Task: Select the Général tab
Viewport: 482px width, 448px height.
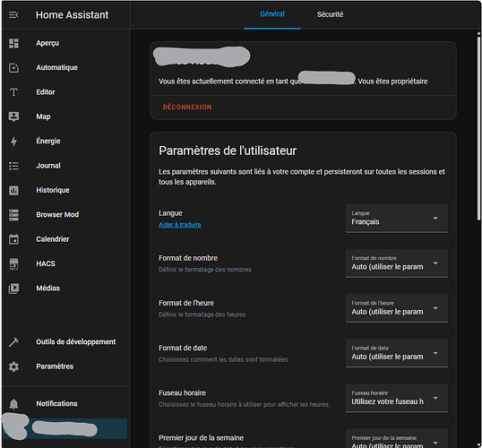Action: pos(272,14)
